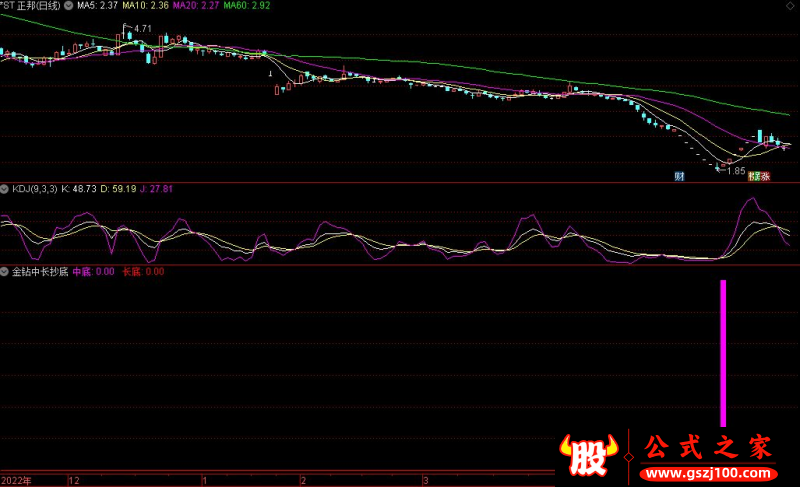Click the J: 27.81 value
This screenshot has height=487, width=800.
[x=156, y=189]
